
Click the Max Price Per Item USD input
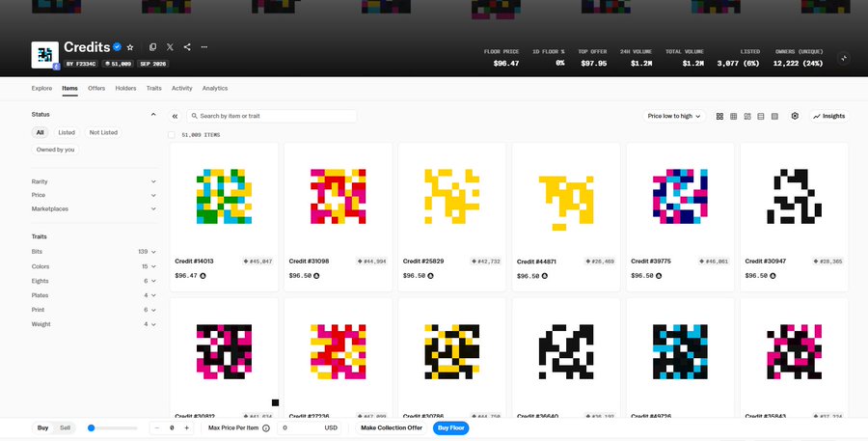pos(309,428)
